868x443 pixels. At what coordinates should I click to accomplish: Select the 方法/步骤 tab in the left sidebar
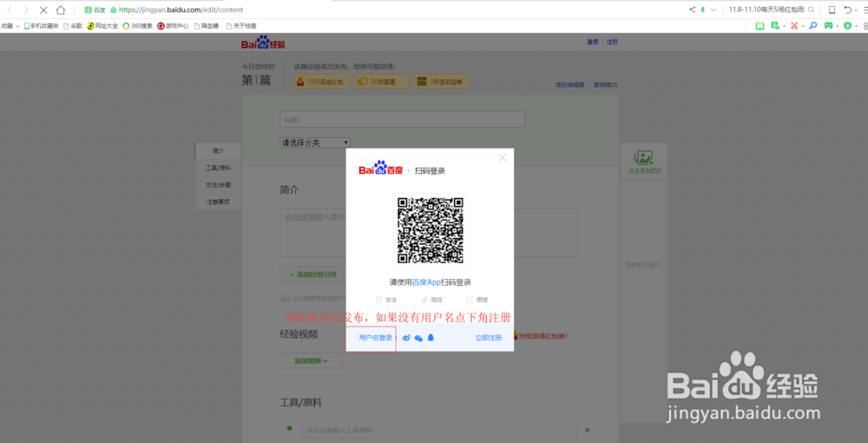218,185
